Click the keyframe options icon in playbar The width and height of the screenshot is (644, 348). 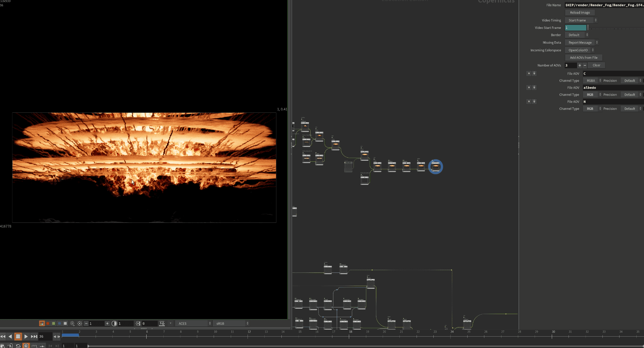click(42, 346)
